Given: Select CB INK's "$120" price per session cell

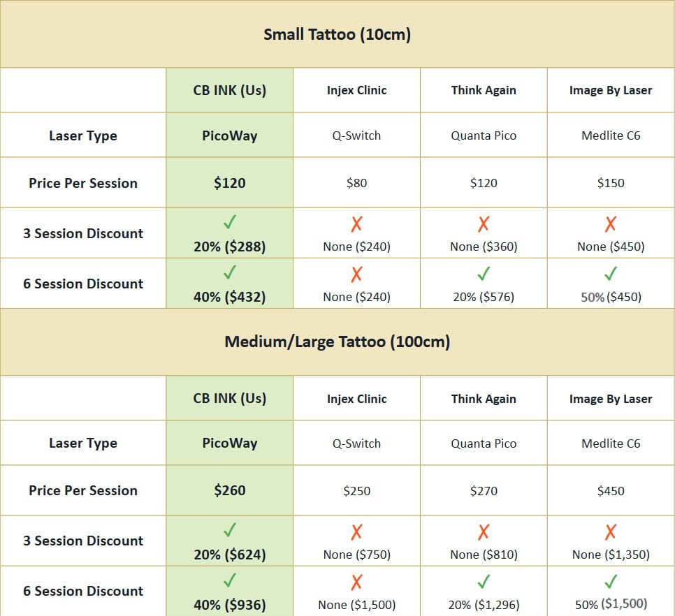Looking at the screenshot, I should point(230,183).
